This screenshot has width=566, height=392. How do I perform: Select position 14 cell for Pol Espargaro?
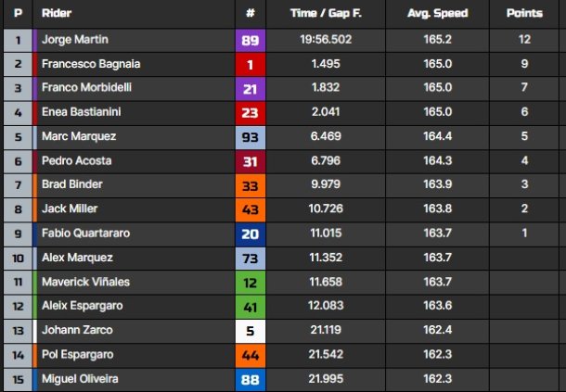pos(18,355)
